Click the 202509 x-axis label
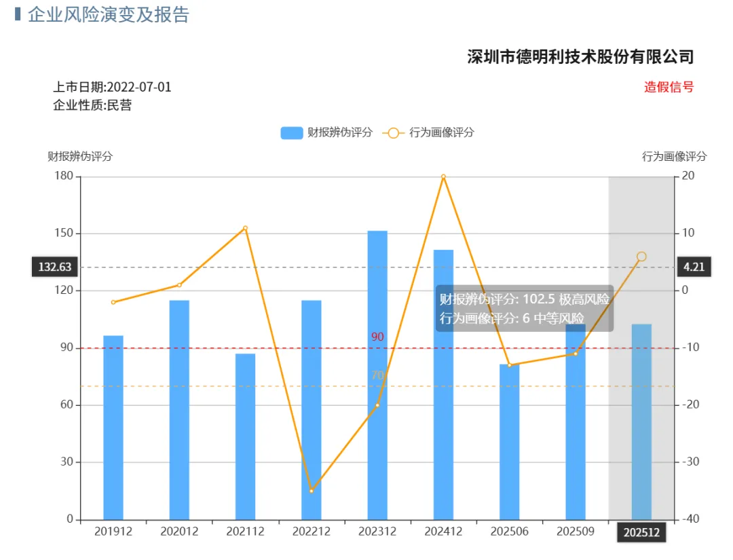 tap(576, 531)
